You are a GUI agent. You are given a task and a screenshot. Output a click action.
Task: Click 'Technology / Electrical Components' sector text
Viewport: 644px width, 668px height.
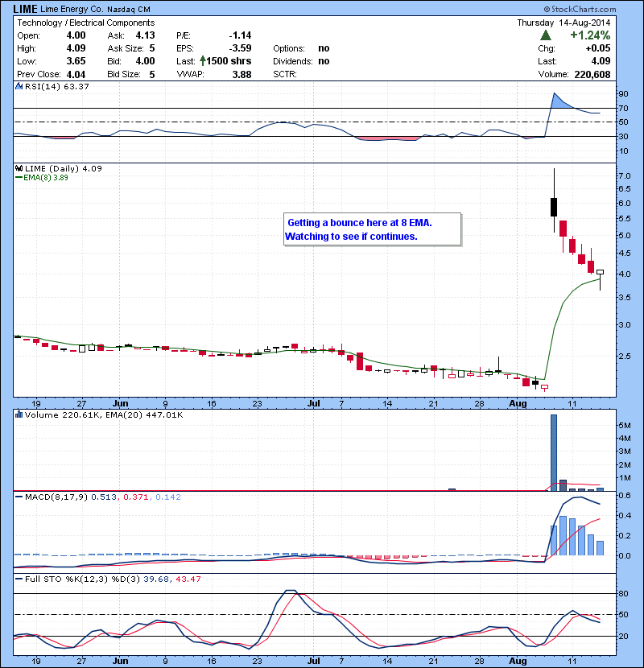point(85,23)
